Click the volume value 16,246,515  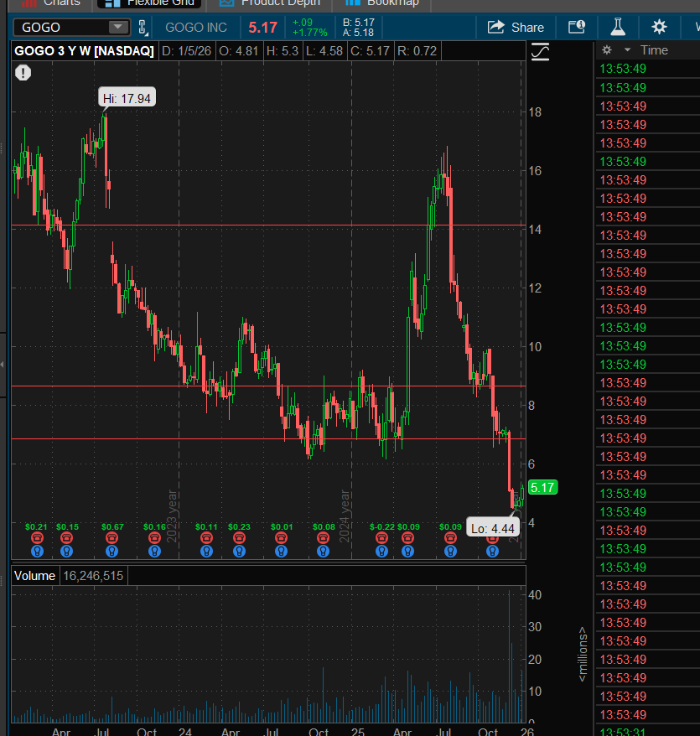(x=93, y=575)
